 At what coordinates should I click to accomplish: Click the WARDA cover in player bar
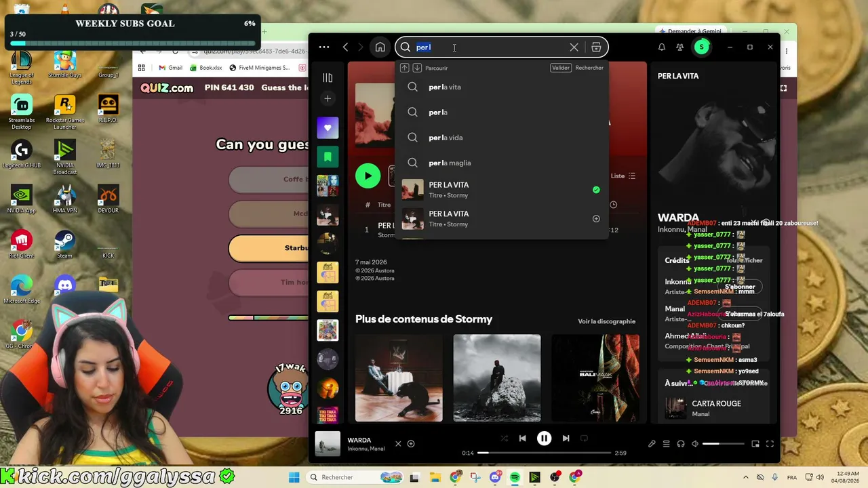click(328, 444)
